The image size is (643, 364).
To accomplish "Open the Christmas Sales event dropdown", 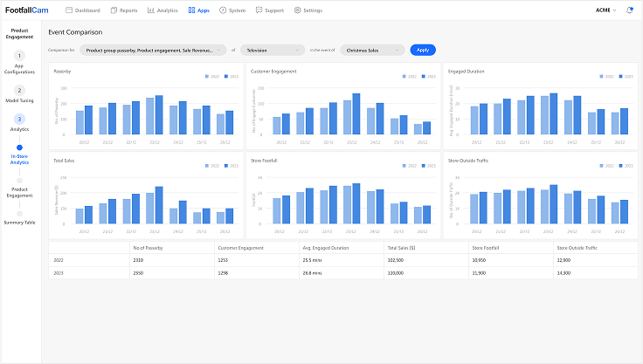I will [x=372, y=50].
